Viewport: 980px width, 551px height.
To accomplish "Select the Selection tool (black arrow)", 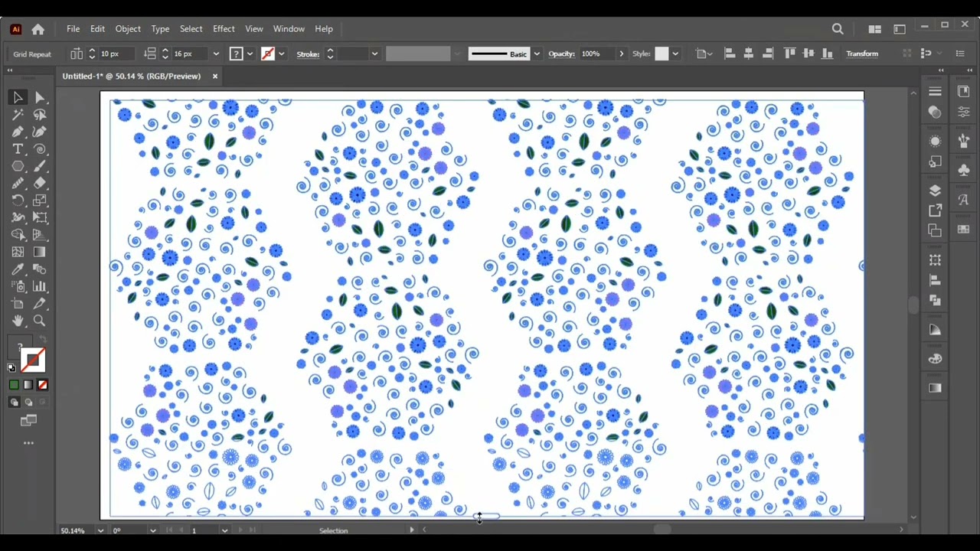I will (18, 97).
